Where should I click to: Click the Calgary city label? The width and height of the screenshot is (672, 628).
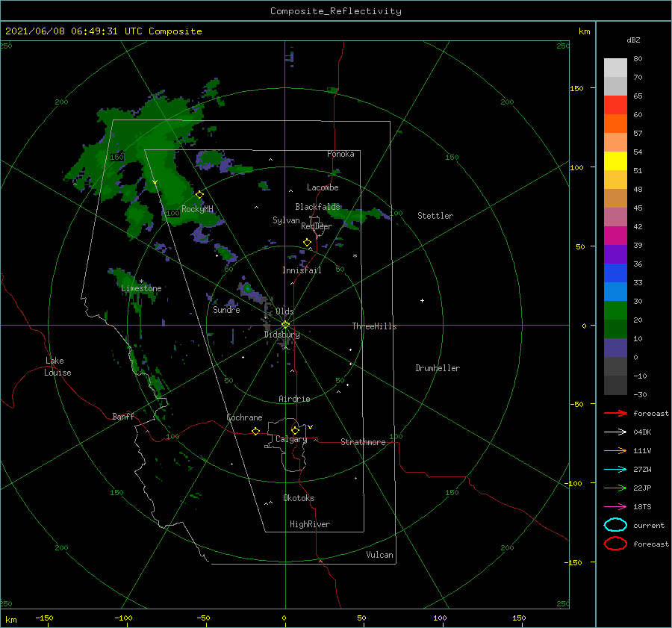[x=291, y=439]
